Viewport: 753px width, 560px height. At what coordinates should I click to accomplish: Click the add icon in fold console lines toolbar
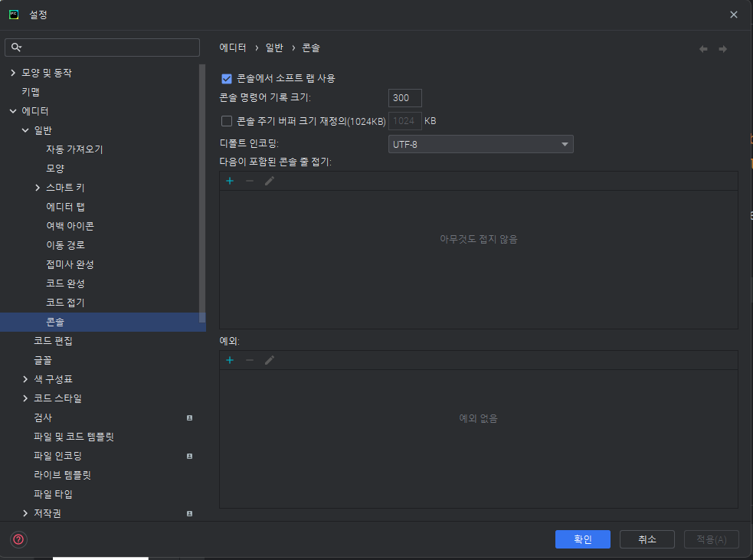pyautogui.click(x=230, y=181)
